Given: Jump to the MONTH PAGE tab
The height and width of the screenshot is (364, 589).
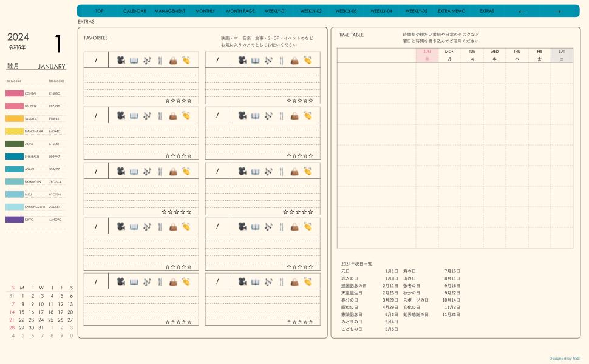Looking at the screenshot, I should click(240, 11).
